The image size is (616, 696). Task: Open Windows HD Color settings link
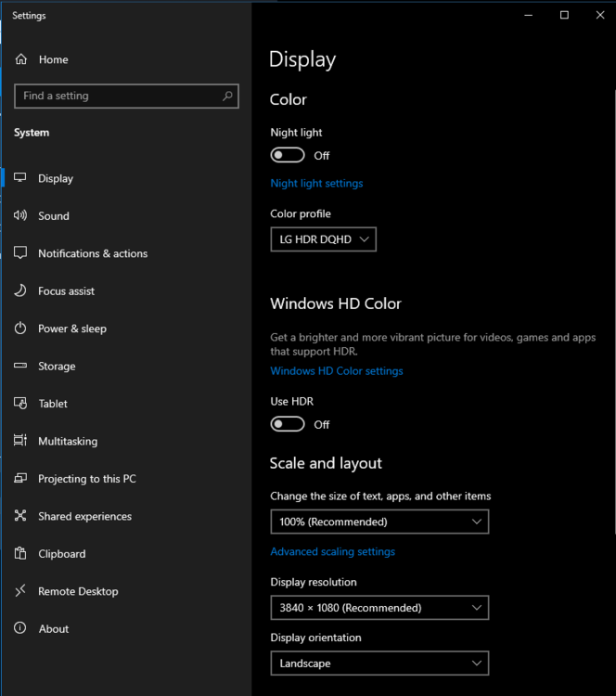[x=337, y=371]
